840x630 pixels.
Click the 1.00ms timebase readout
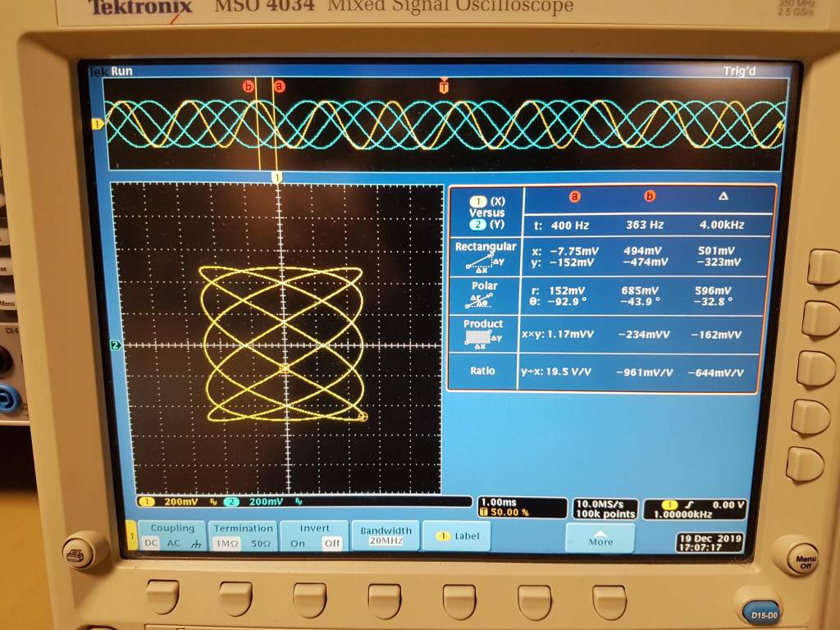tap(498, 503)
